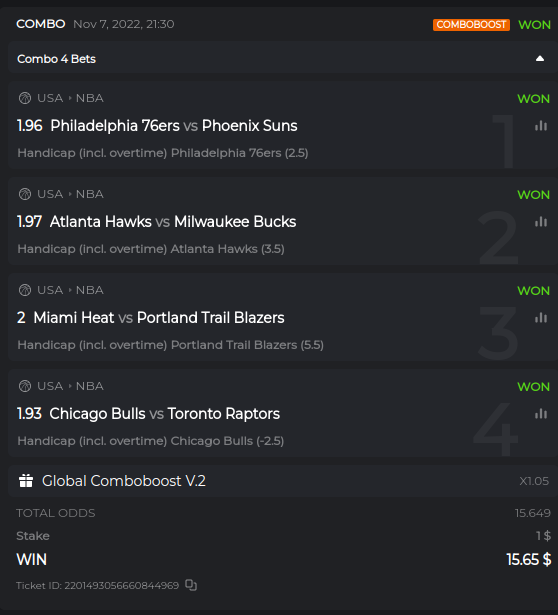Image resolution: width=558 pixels, height=615 pixels.
Task: Open Chicago Bulls vs Toronto Raptors match
Action: tap(165, 414)
